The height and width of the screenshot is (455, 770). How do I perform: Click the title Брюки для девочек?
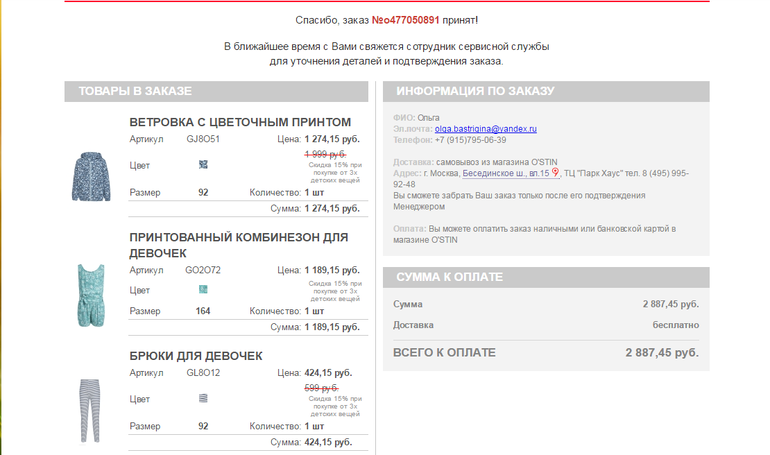click(196, 356)
